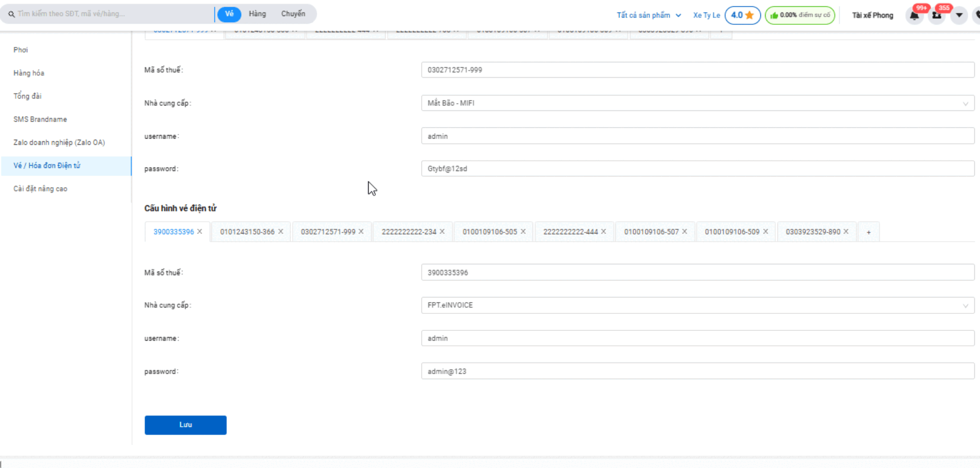
Task: Expand the Mắt Bão - MIFI provider dropdown
Action: tap(965, 104)
